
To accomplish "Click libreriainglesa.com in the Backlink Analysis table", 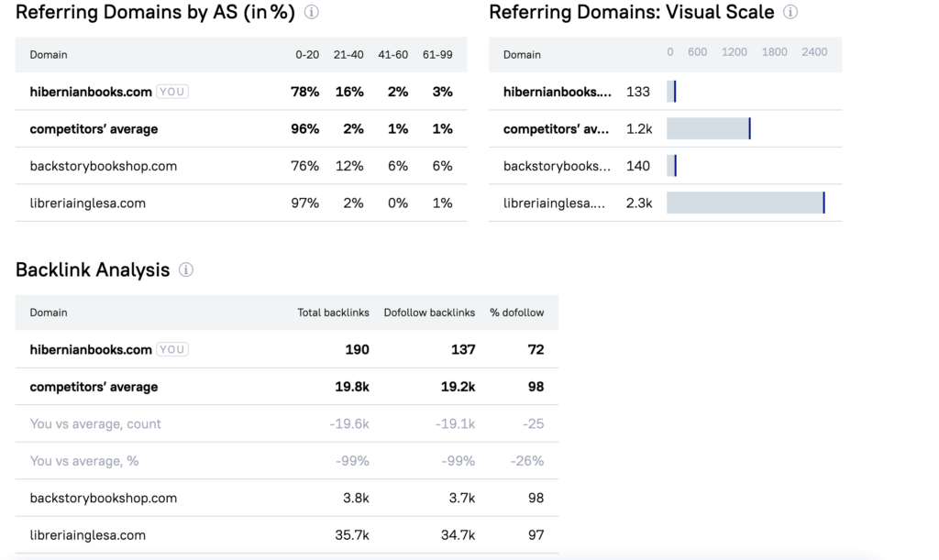I will 87,535.
